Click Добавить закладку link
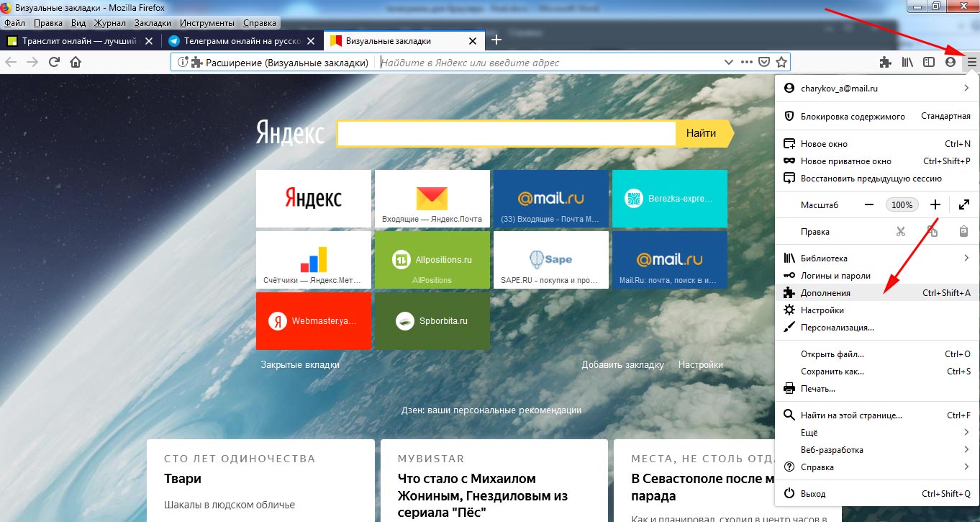 click(x=622, y=365)
